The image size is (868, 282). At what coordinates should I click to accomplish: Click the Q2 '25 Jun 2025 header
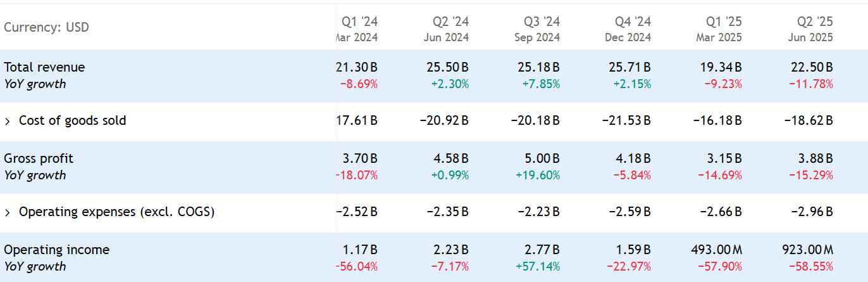coord(810,29)
